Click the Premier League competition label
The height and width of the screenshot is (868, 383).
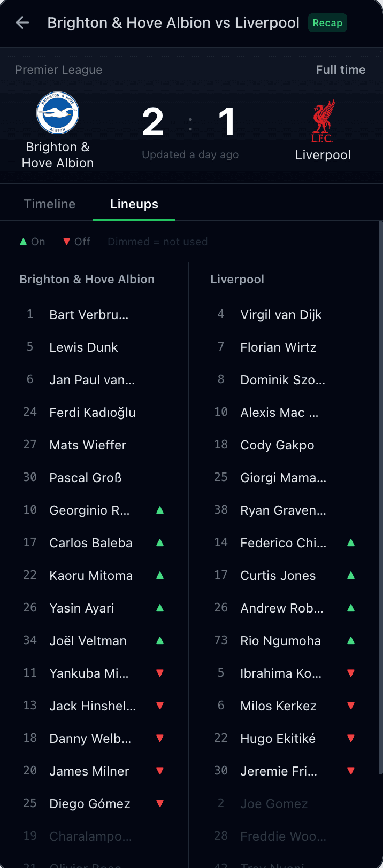59,70
